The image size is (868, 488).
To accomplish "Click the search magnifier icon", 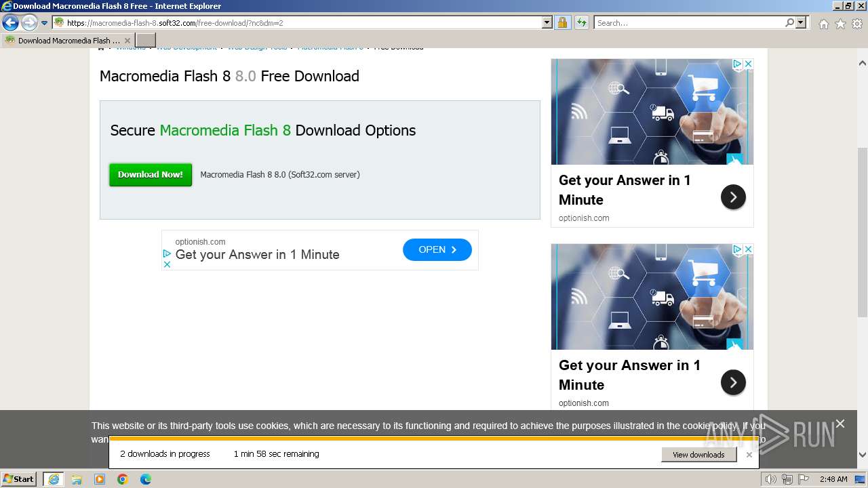I will coord(789,22).
